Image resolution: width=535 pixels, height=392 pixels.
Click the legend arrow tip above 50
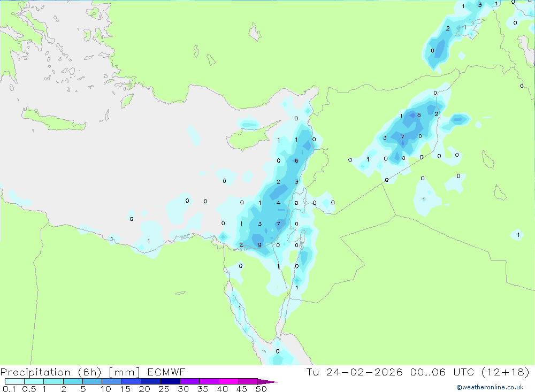tap(267, 381)
